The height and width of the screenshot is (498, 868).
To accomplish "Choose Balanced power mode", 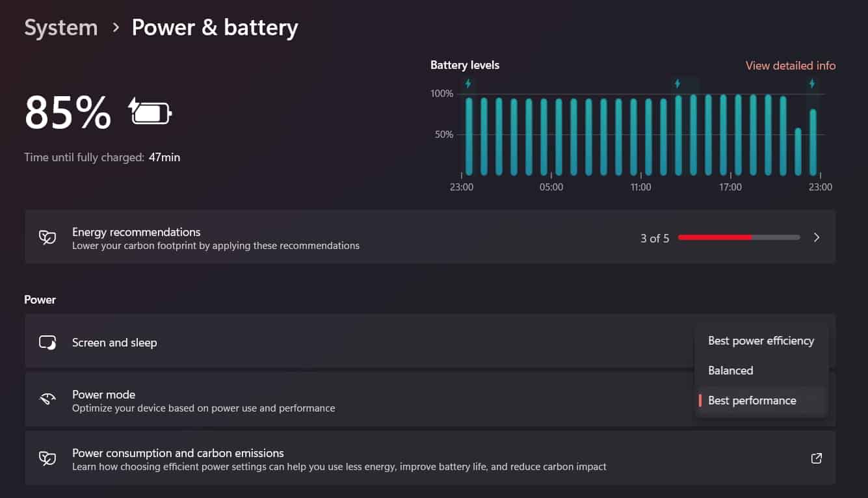I will [731, 371].
